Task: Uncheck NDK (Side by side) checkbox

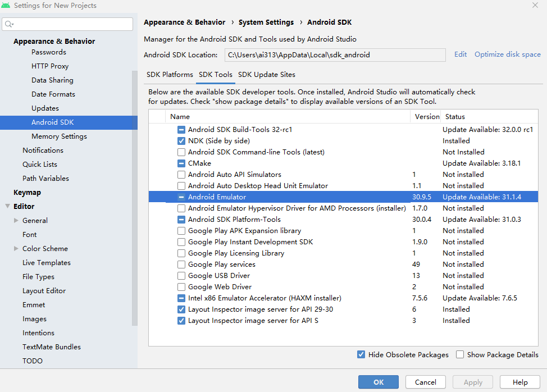Action: (x=181, y=141)
